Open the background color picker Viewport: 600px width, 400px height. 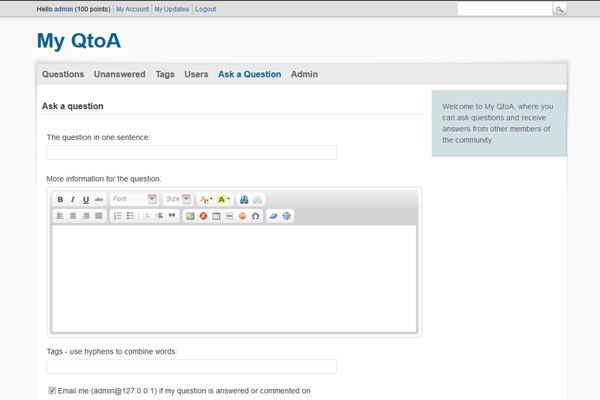tap(223, 199)
